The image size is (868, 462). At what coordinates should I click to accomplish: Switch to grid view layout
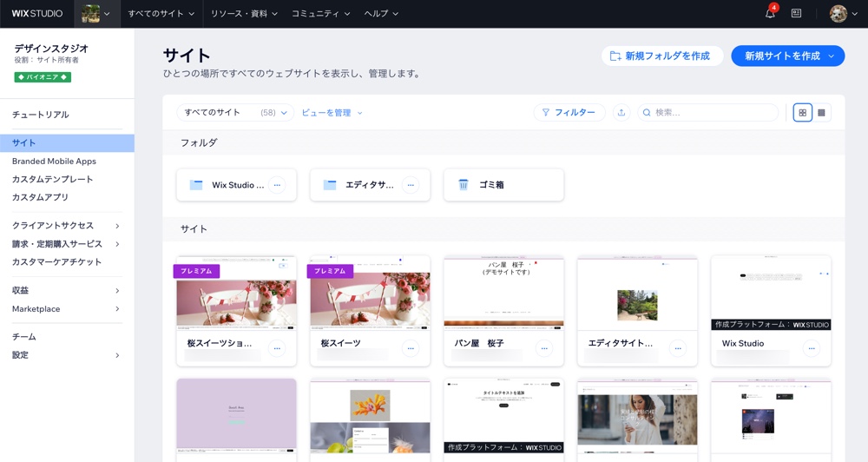click(x=803, y=112)
